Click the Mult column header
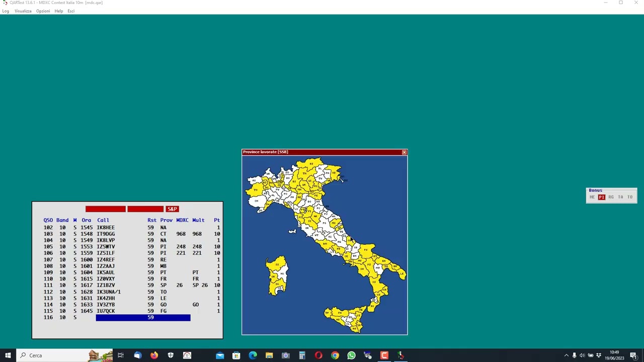The image size is (644, 362). (198, 220)
